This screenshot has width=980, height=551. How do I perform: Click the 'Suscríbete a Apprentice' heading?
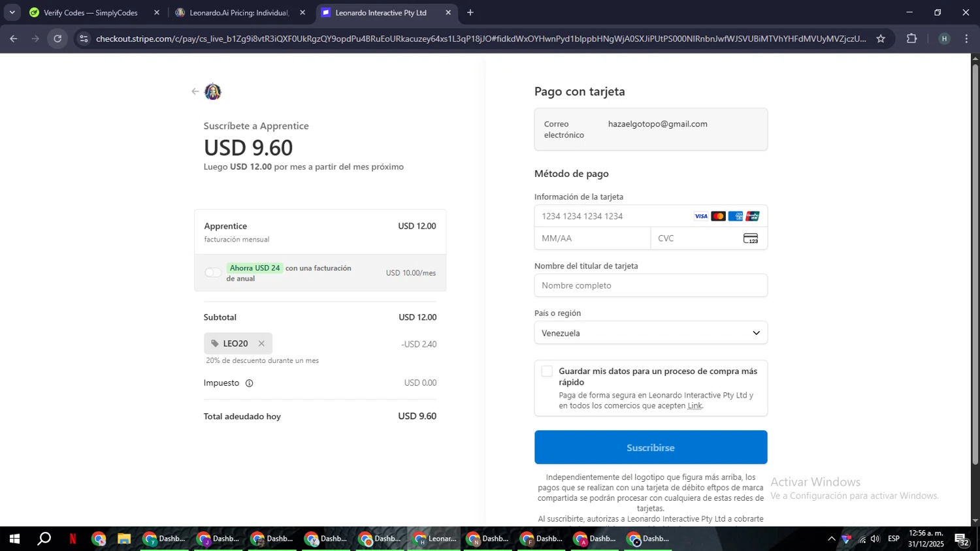256,126
